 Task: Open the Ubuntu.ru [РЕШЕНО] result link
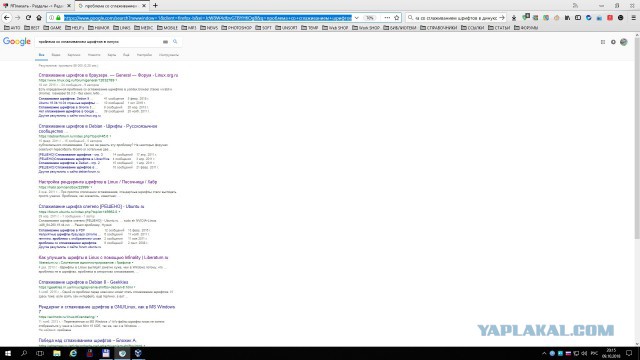click(91, 207)
